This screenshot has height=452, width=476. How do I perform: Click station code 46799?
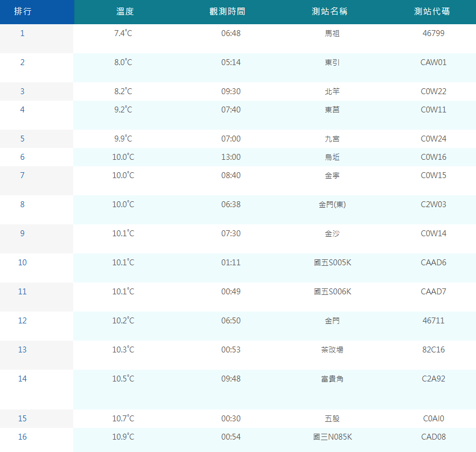433,33
